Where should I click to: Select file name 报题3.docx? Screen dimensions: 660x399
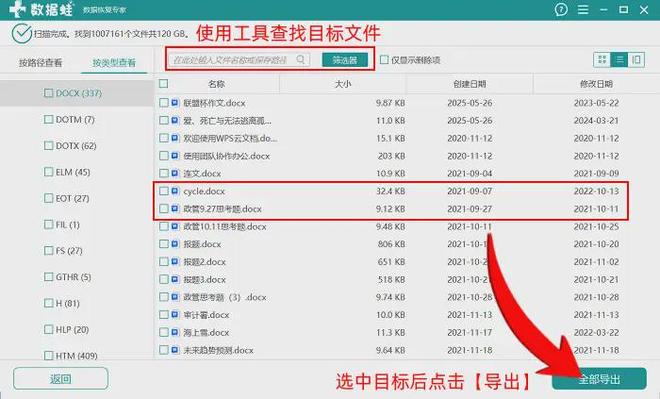click(205, 279)
